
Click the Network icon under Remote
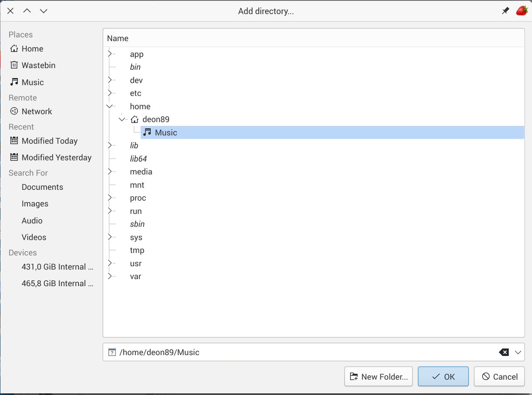(x=14, y=111)
